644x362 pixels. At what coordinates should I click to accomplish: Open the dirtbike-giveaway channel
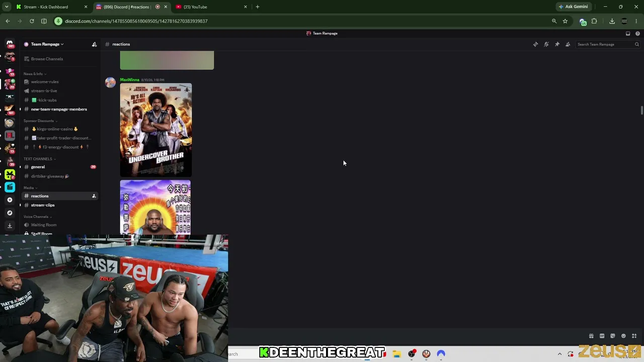point(59,176)
